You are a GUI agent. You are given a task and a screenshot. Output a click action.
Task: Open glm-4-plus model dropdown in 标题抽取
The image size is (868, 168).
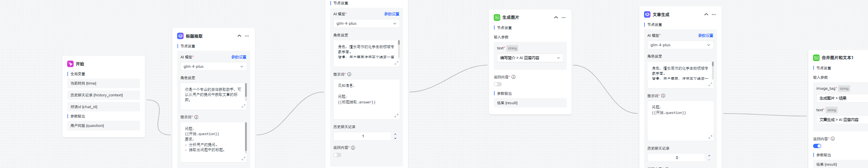click(x=214, y=67)
